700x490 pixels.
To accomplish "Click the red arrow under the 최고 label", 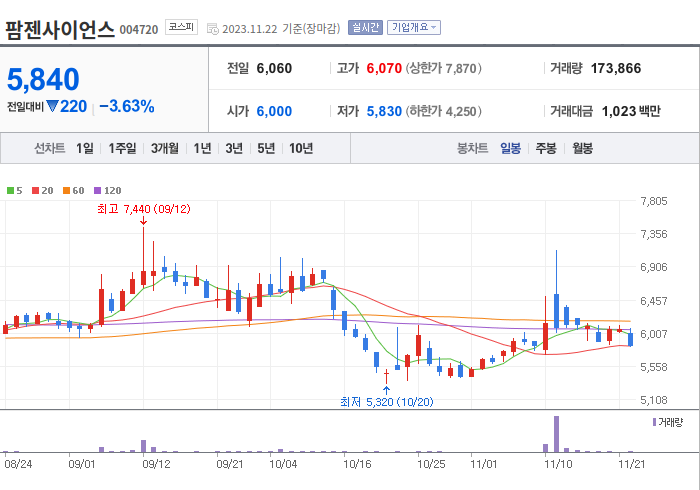I will [143, 221].
